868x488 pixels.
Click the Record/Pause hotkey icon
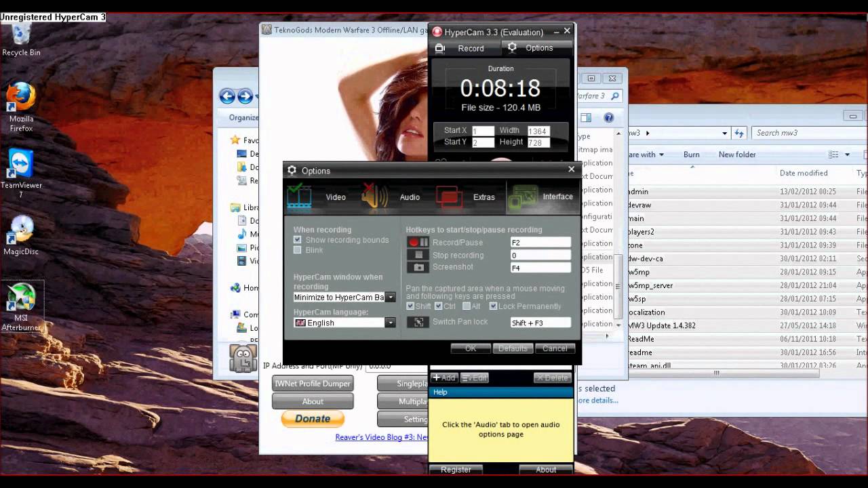418,242
